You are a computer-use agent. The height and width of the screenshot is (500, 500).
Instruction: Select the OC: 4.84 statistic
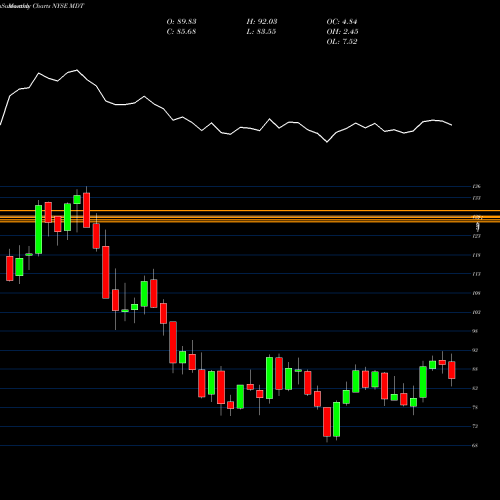[x=342, y=22]
